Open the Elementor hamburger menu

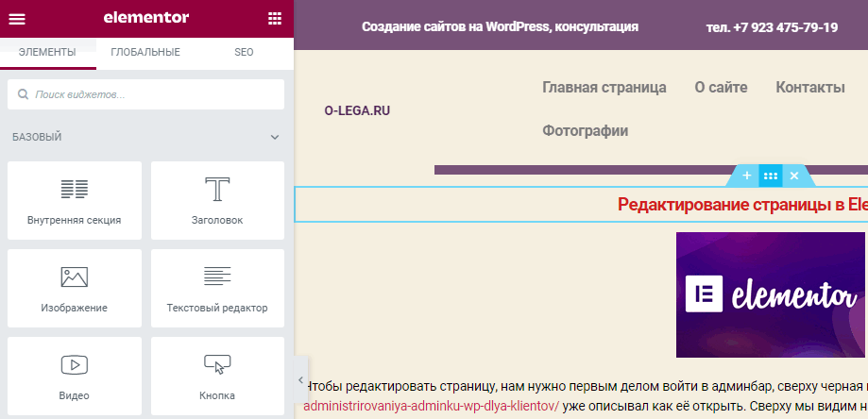point(17,19)
